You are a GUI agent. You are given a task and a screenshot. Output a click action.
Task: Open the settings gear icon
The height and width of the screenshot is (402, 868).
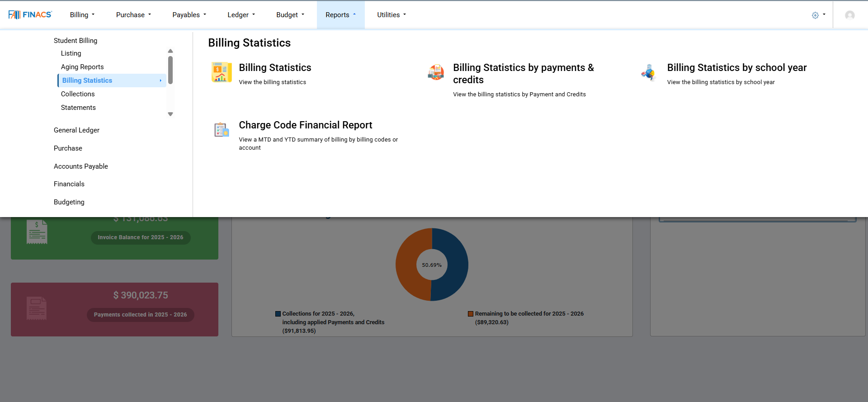click(x=815, y=15)
